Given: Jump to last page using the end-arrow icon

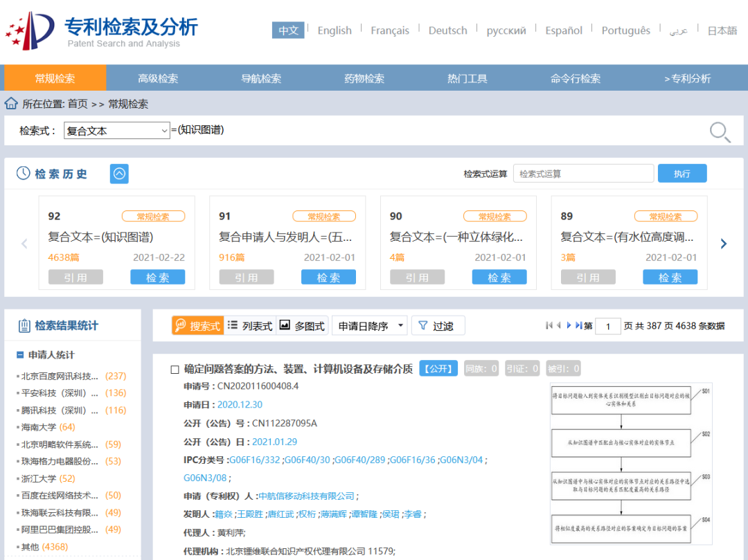Looking at the screenshot, I should pos(579,325).
